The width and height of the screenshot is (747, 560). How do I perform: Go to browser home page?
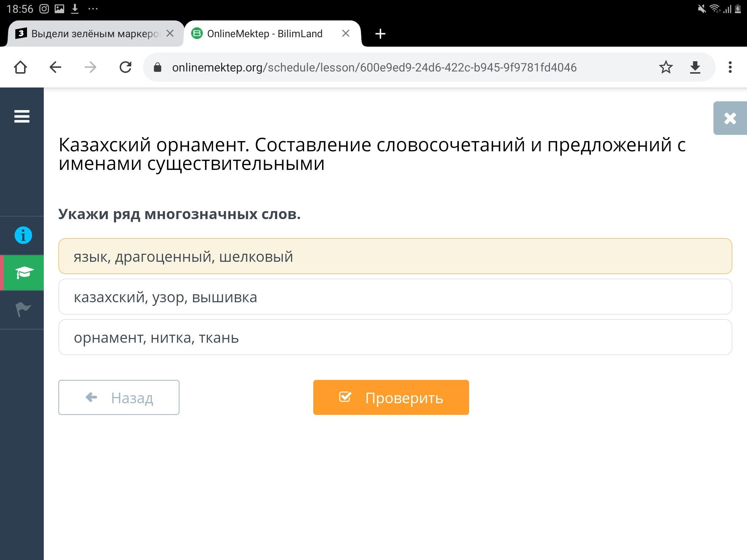click(20, 67)
